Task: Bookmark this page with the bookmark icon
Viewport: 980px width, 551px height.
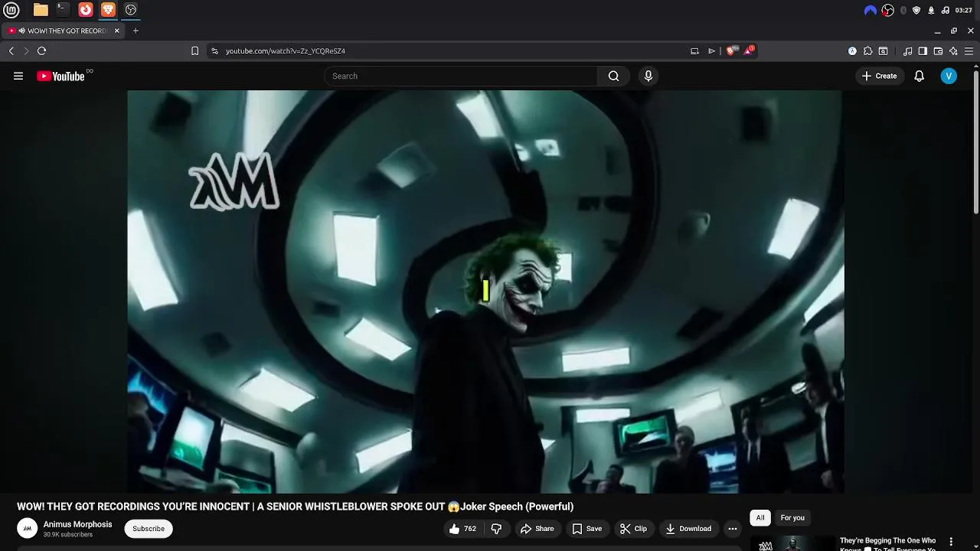Action: pyautogui.click(x=194, y=51)
